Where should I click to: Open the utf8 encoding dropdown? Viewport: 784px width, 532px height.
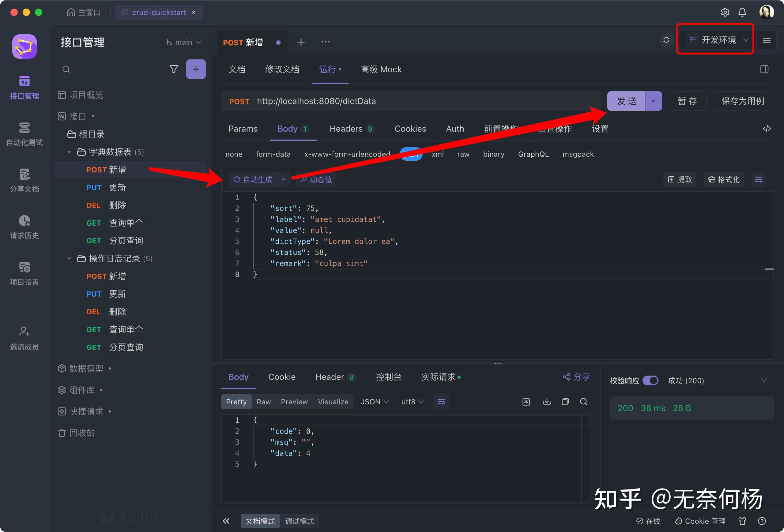412,402
